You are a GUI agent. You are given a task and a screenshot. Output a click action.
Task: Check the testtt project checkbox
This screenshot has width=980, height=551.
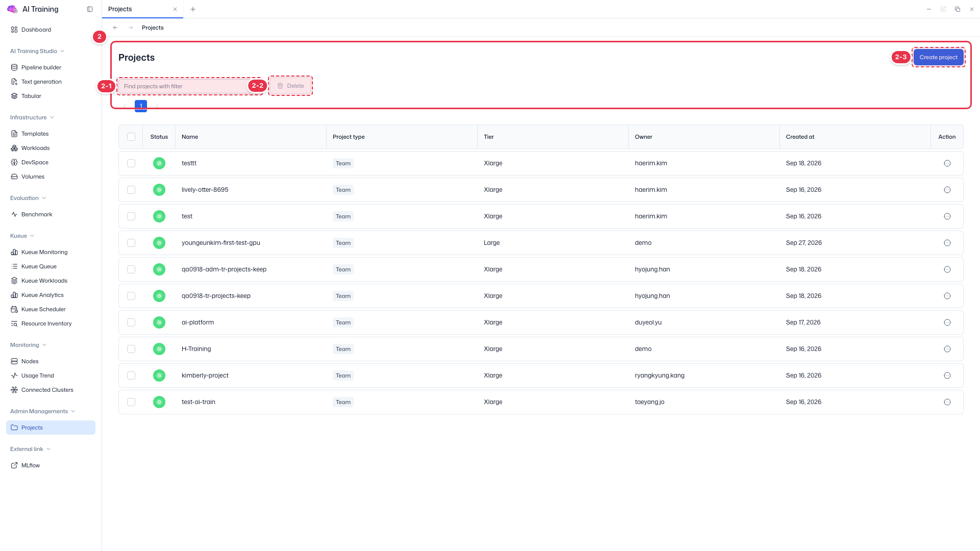pos(131,163)
